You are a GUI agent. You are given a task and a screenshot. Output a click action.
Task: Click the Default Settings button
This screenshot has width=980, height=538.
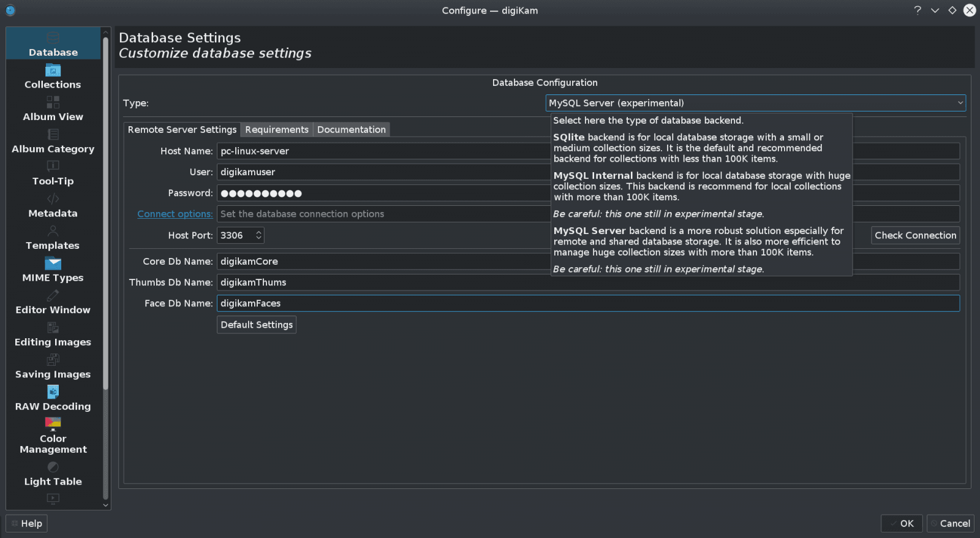(257, 325)
